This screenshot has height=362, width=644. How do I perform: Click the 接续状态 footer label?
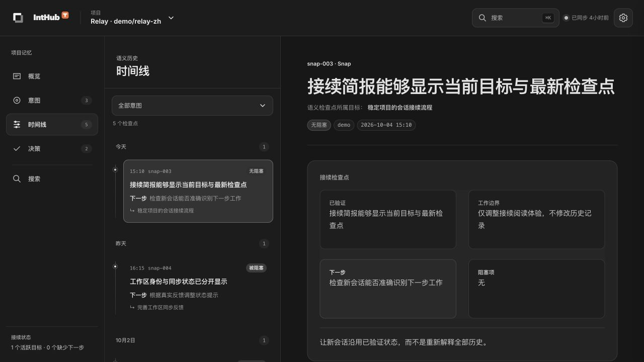(21, 337)
